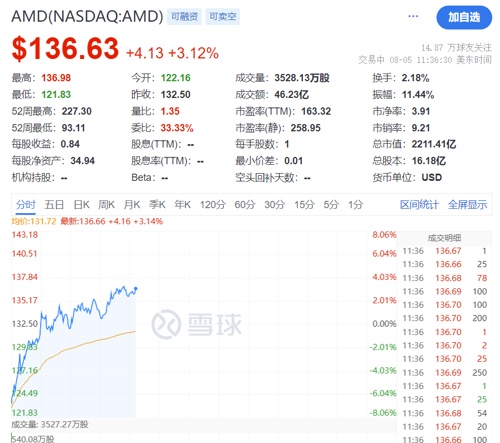Click the volume 3528.13万股
The width and height of the screenshot is (500, 443).
tap(302, 78)
